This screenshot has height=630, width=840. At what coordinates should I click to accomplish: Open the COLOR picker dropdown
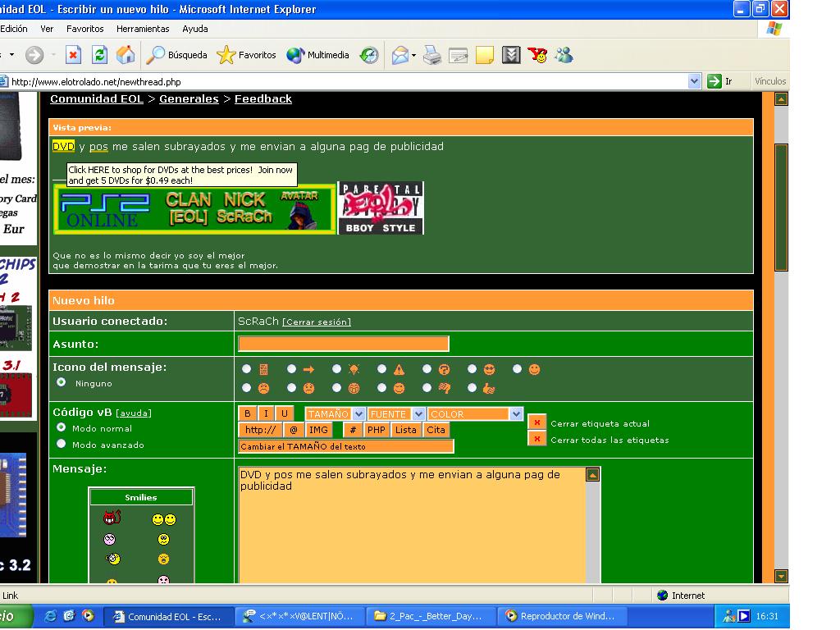[x=474, y=414]
